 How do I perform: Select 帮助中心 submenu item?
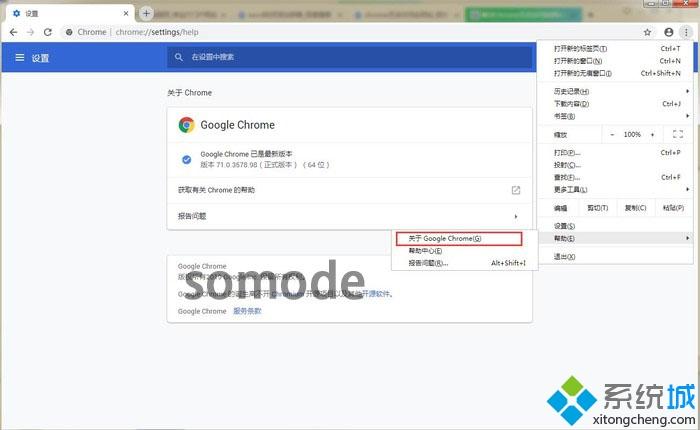[x=464, y=251]
